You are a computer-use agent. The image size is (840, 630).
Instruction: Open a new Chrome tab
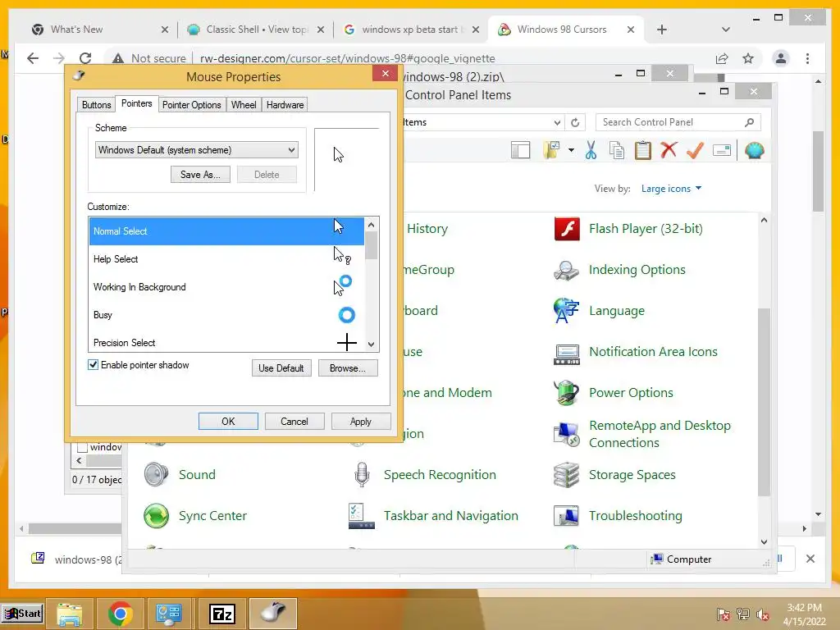tap(662, 30)
